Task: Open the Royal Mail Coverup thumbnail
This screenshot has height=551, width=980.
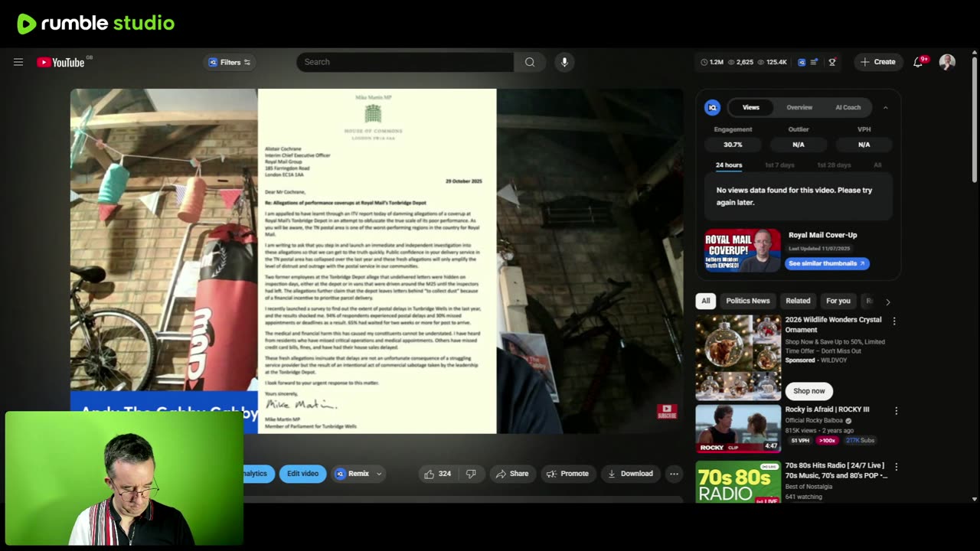Action: pos(743,250)
